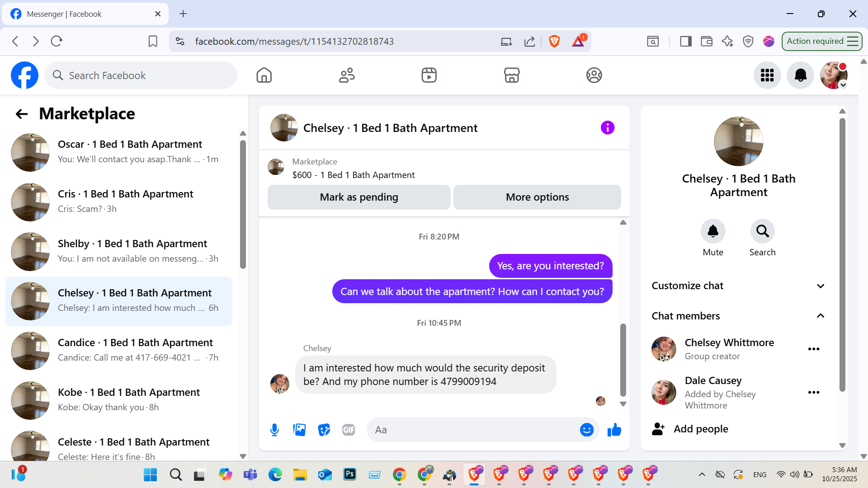Screen dimensions: 868x488
Task: Close the Messenger browser tab
Action: [x=158, y=14]
